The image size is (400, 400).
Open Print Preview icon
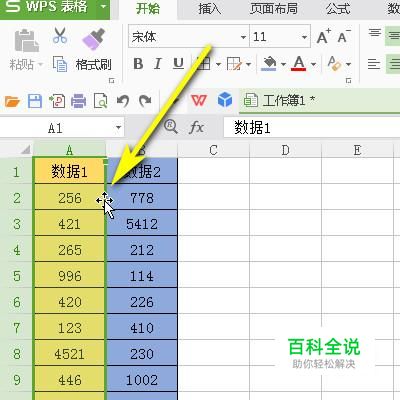pos(100,101)
